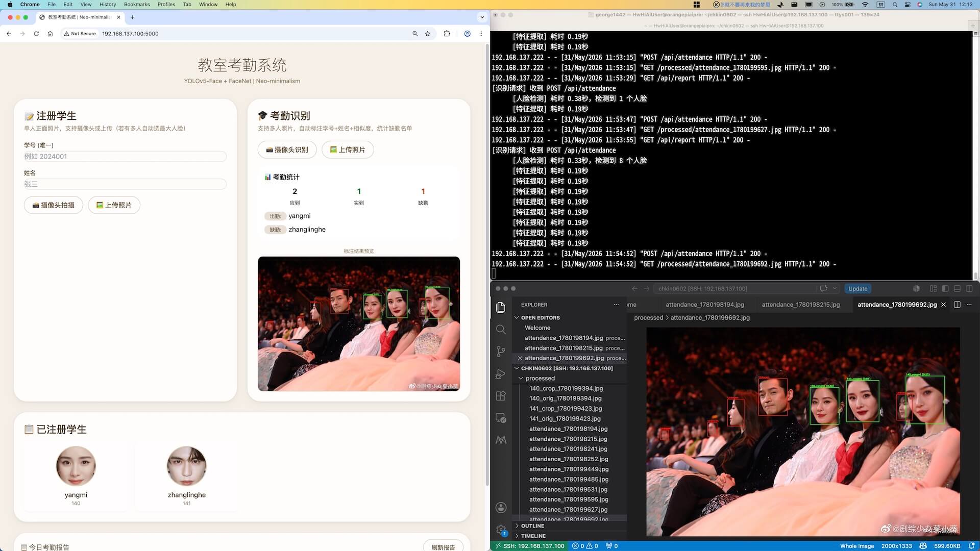
Task: Switch to attendance_1780198194.jpg editor tab
Action: coord(704,305)
